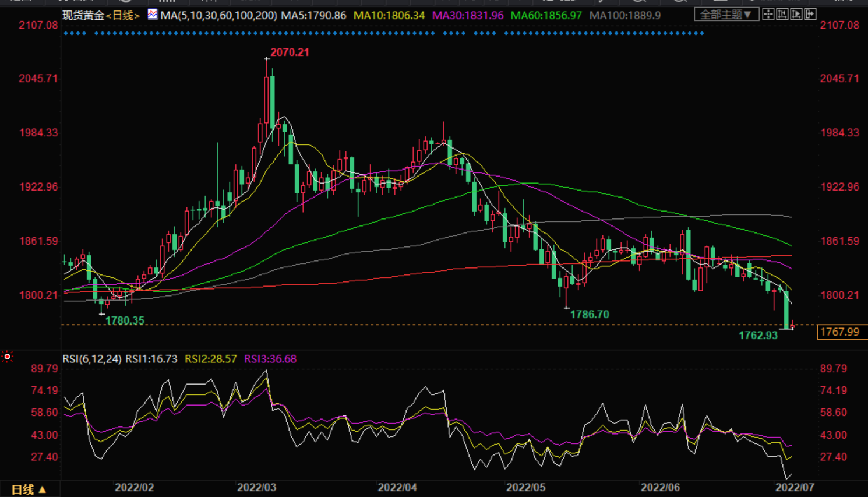This screenshot has height=497, width=868.
Task: Click the current price tag 1767.99
Action: pos(839,332)
